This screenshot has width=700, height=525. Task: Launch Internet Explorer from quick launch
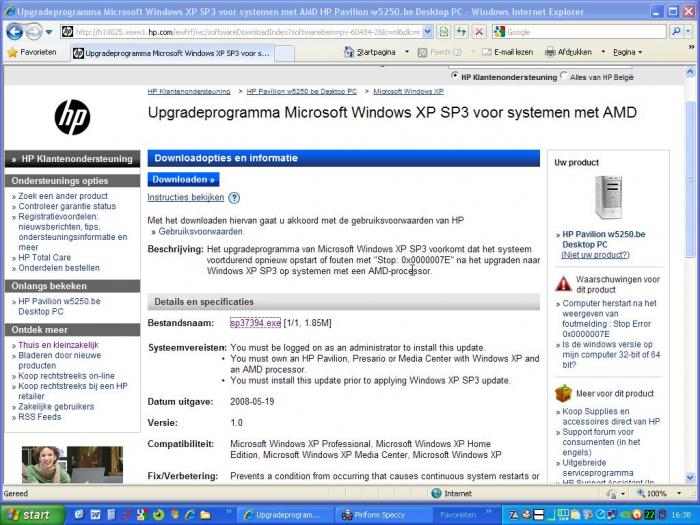tap(190, 515)
